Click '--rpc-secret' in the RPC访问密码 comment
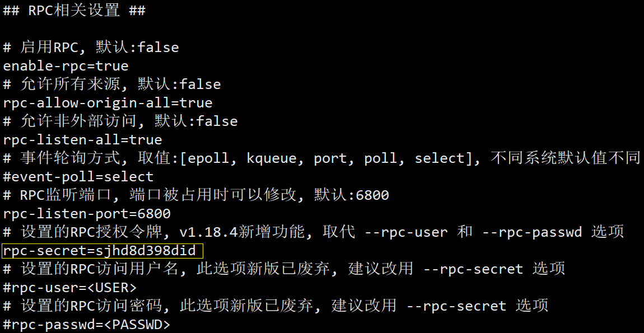The width and height of the screenshot is (644, 333). click(x=456, y=306)
